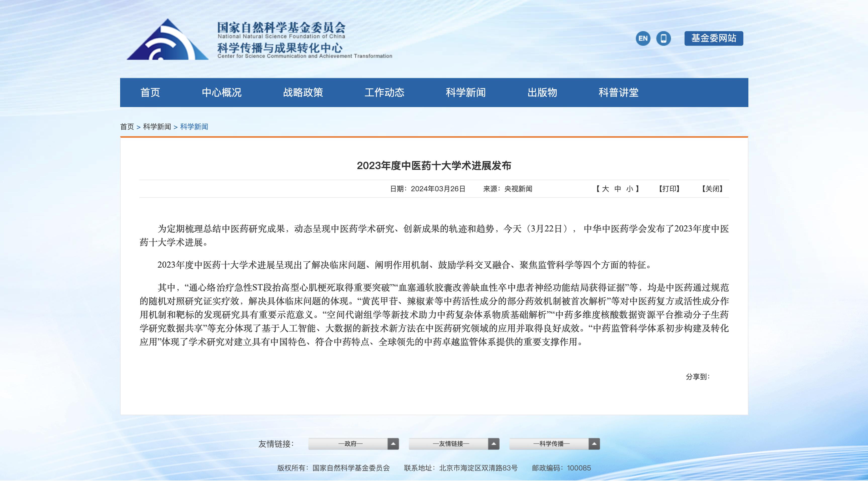
Task: Set font size to 小
Action: click(x=630, y=189)
